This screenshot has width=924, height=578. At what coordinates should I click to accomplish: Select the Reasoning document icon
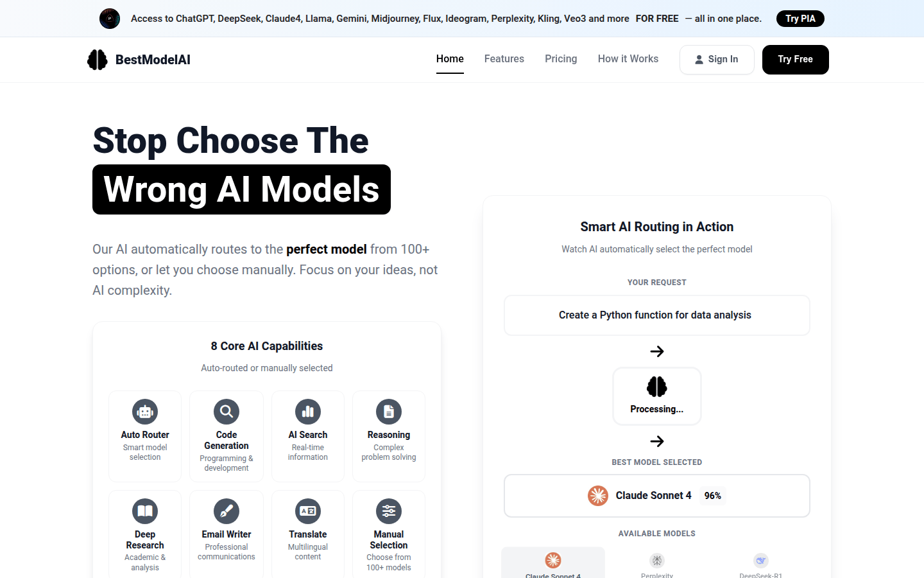tap(389, 412)
